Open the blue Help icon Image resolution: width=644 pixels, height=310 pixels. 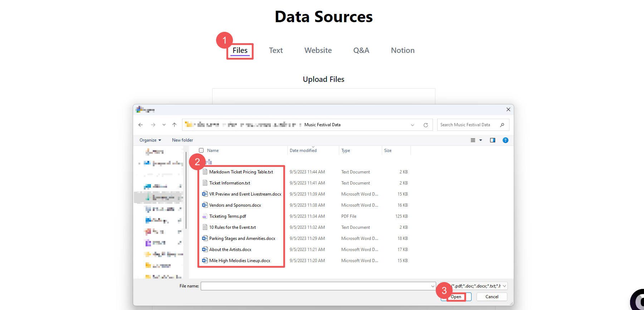coord(505,140)
